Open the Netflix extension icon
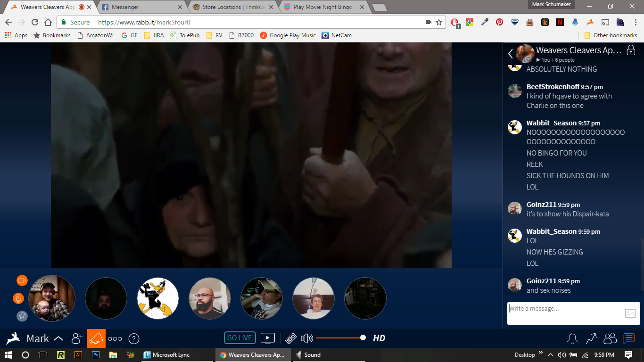The height and width of the screenshot is (362, 644). [x=560, y=22]
